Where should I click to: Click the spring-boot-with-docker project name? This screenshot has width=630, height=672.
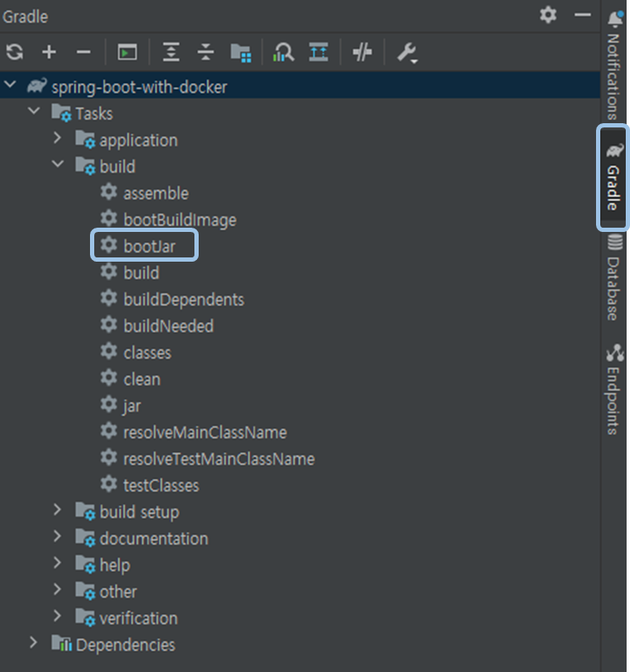(x=139, y=88)
